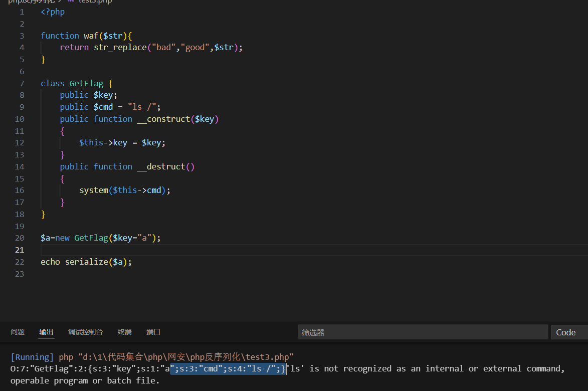The height and width of the screenshot is (391, 588).
Task: Click the [Running] label in the output
Action: click(32, 357)
